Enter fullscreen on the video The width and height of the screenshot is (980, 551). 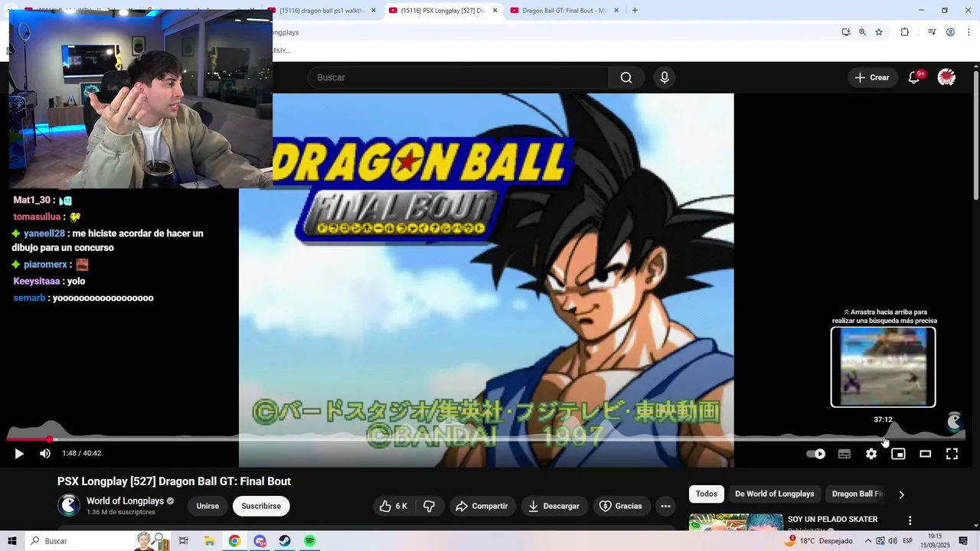(x=952, y=454)
